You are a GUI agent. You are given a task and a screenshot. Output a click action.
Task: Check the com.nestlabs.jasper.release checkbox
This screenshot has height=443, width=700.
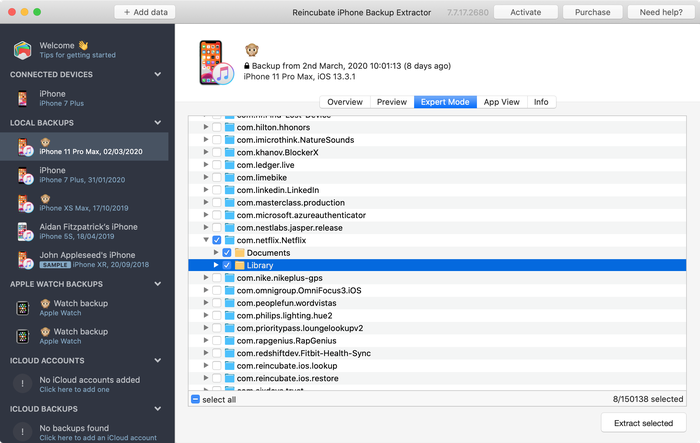pos(217,228)
